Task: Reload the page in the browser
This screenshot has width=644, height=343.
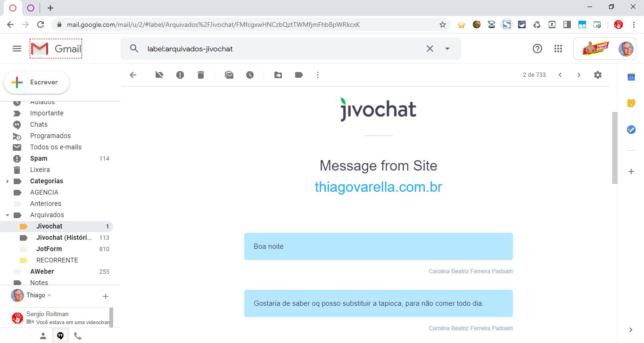Action: [x=41, y=24]
